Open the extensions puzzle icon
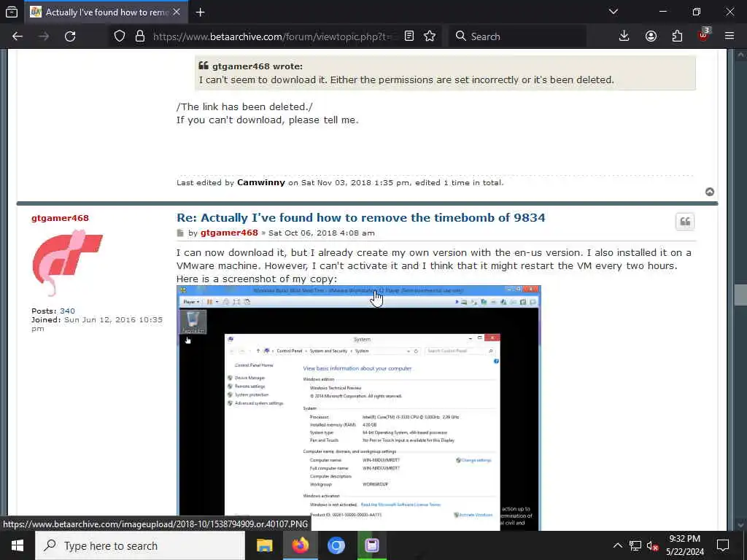Viewport: 747px width, 560px height. (x=677, y=36)
